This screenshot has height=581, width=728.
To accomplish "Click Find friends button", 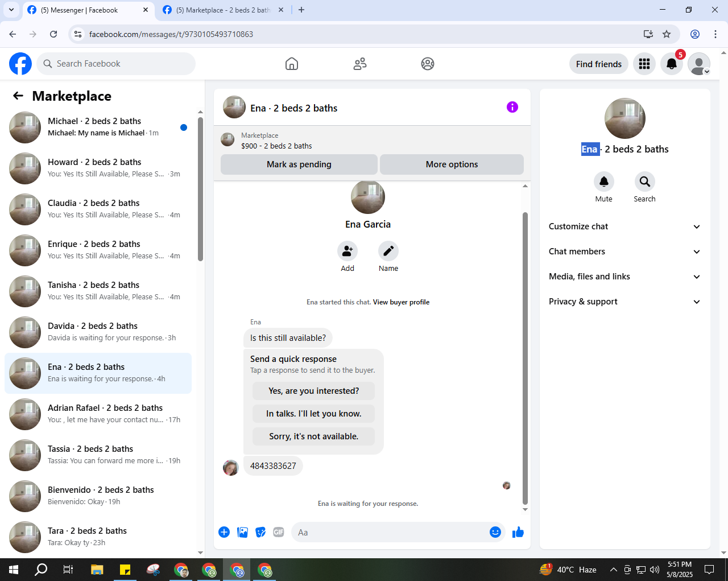I will pyautogui.click(x=599, y=64).
